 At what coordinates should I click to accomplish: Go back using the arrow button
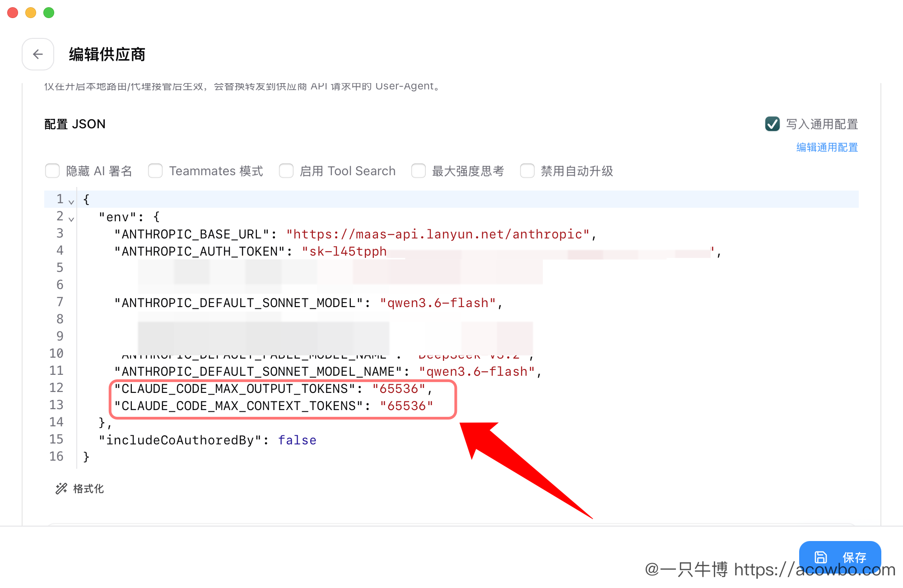point(38,54)
